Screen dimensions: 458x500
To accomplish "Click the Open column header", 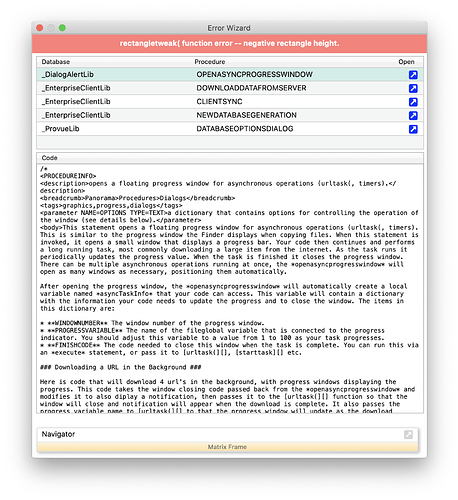I will coord(406,62).
